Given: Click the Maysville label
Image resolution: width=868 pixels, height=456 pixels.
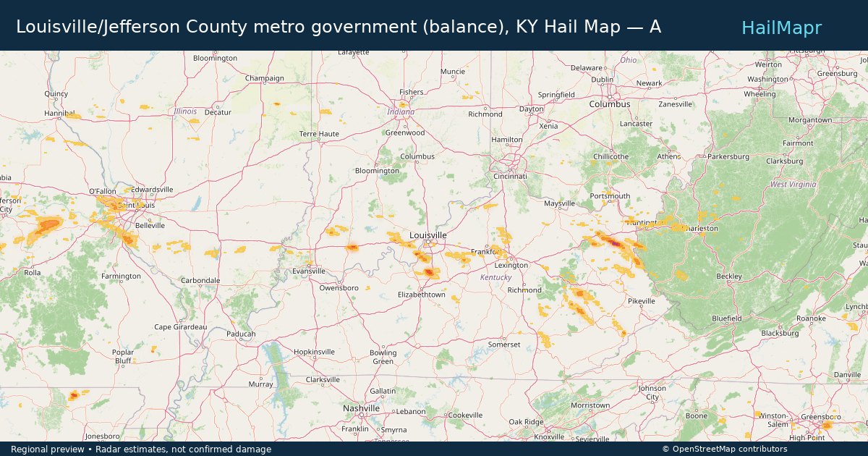Looking at the screenshot, I should [x=559, y=204].
